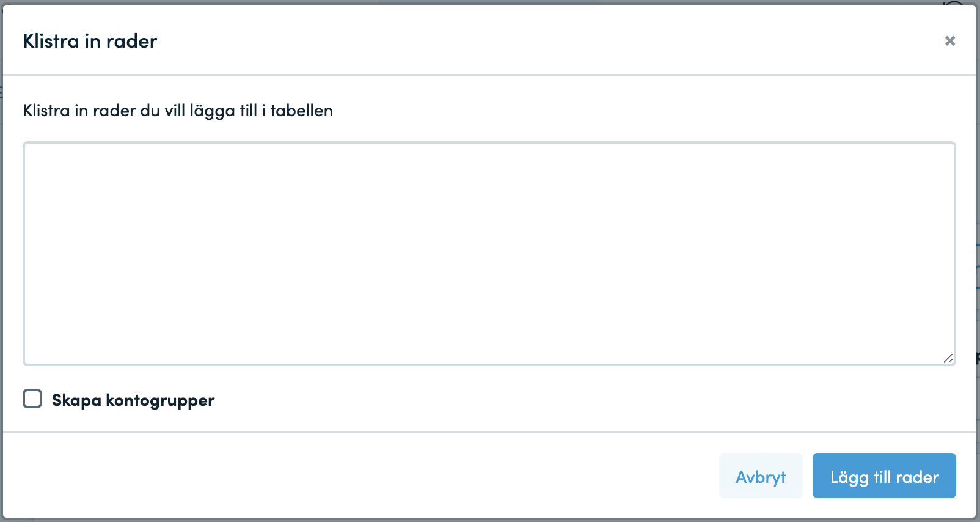980x522 pixels.
Task: Click the dialog header bar area
Action: [489, 40]
